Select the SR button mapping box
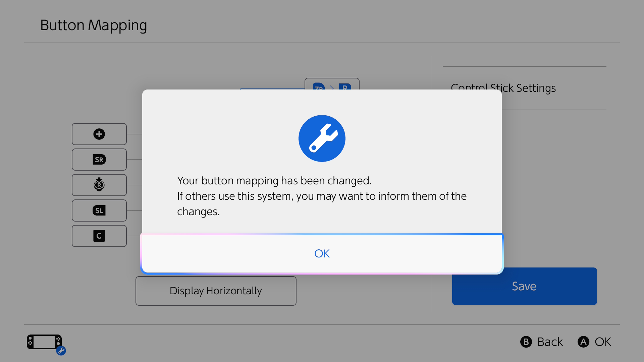 (99, 160)
